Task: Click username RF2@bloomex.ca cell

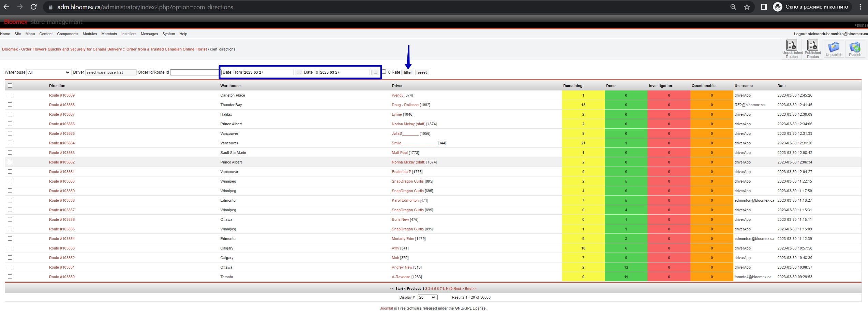Action: tap(749, 105)
